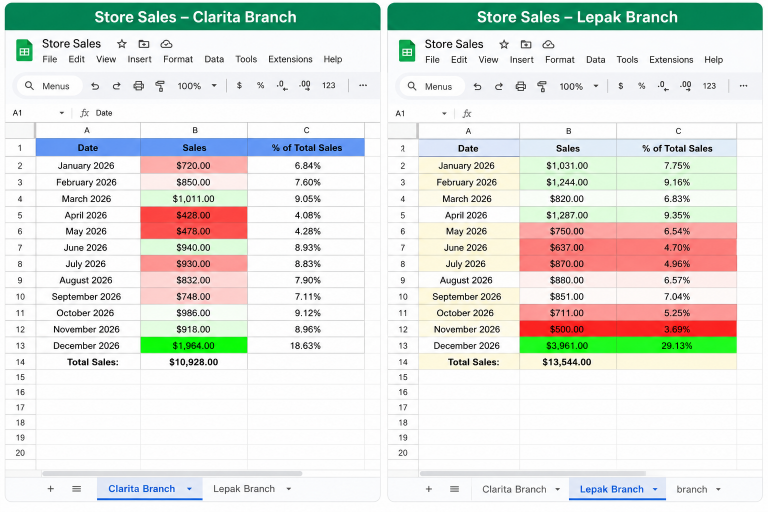Screen dimensions: 768x512
Task: Open Extensions menu in Lepak Branch window
Action: click(671, 59)
